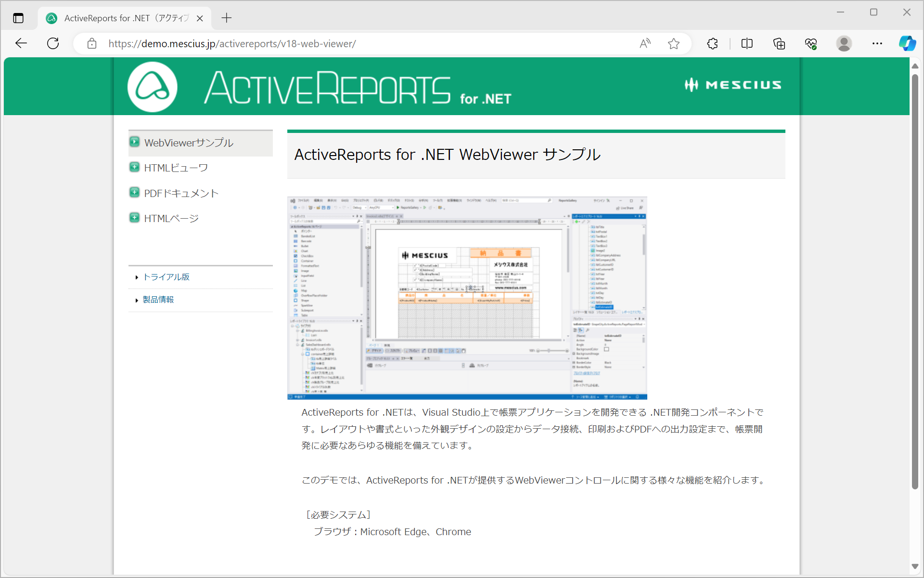Select the ActiveReports for .NET browser tab
924x578 pixels.
point(124,18)
